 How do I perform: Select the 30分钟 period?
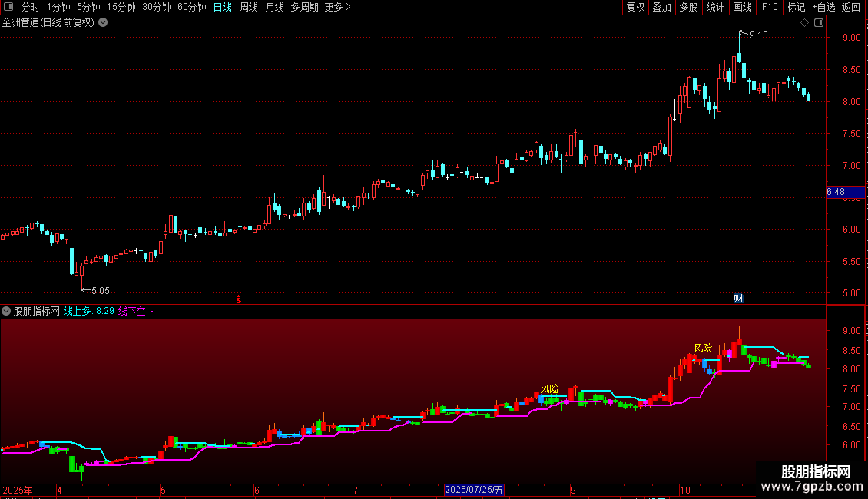point(157,7)
